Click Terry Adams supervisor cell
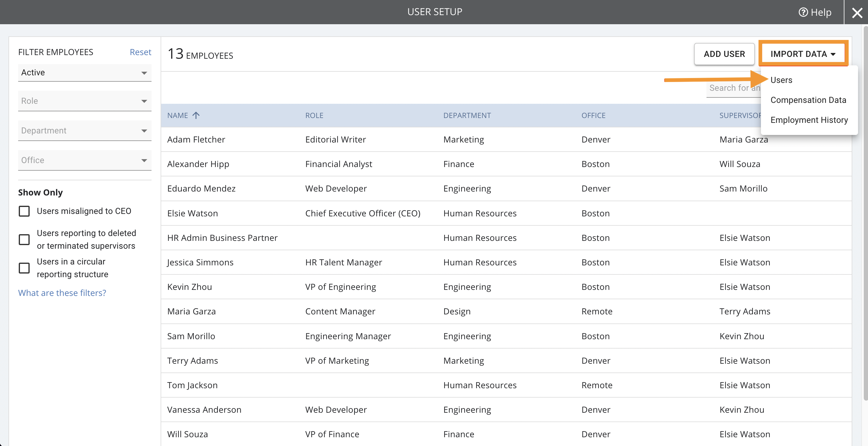Image resolution: width=868 pixels, height=446 pixels. coord(745,311)
